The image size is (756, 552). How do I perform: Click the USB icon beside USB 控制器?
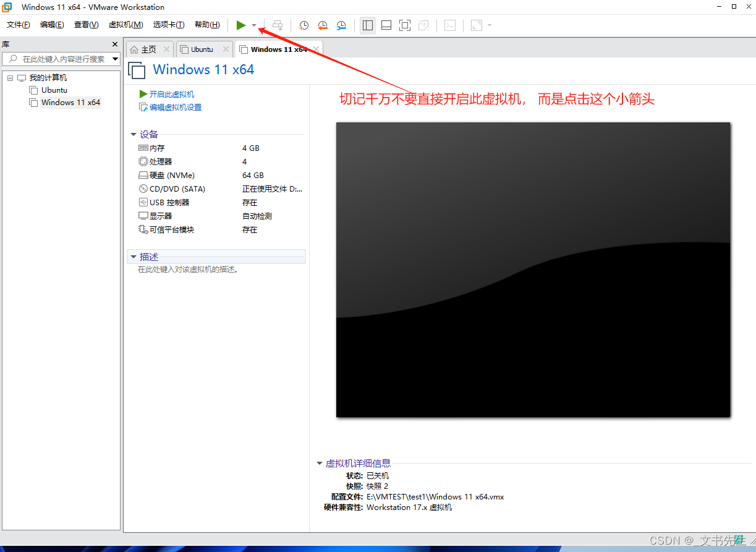tap(143, 203)
